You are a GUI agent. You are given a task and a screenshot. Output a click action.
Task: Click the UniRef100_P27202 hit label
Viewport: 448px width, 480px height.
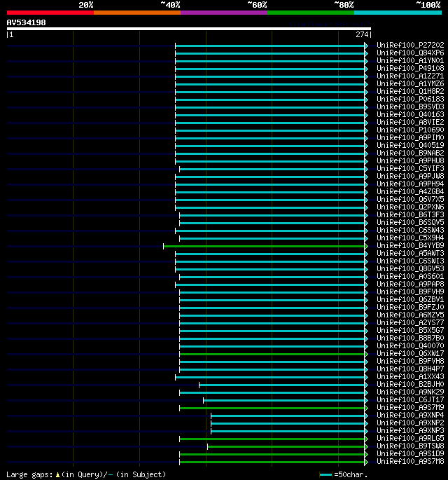point(410,45)
